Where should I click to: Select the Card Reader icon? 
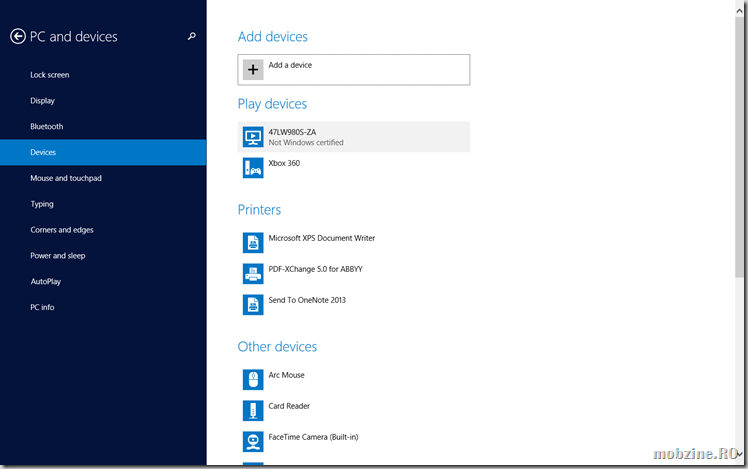pyautogui.click(x=253, y=411)
